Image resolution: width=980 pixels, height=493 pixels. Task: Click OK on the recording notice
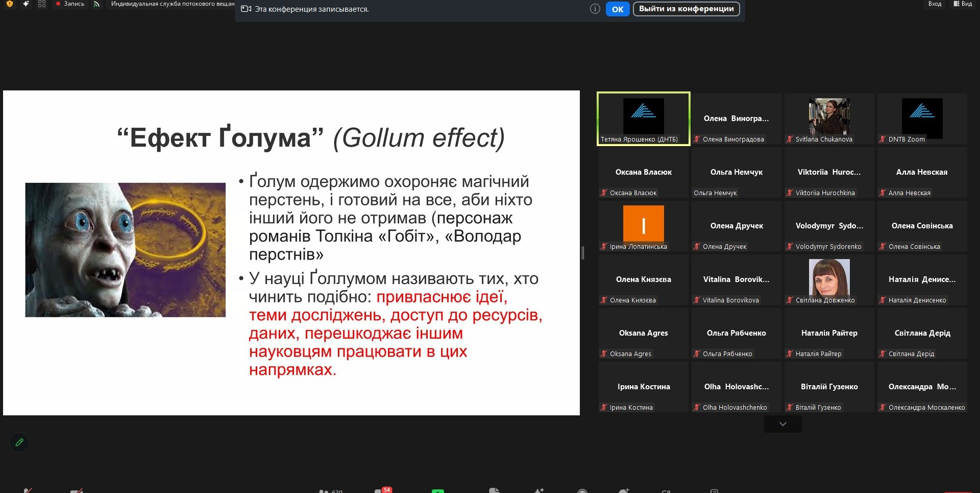618,9
